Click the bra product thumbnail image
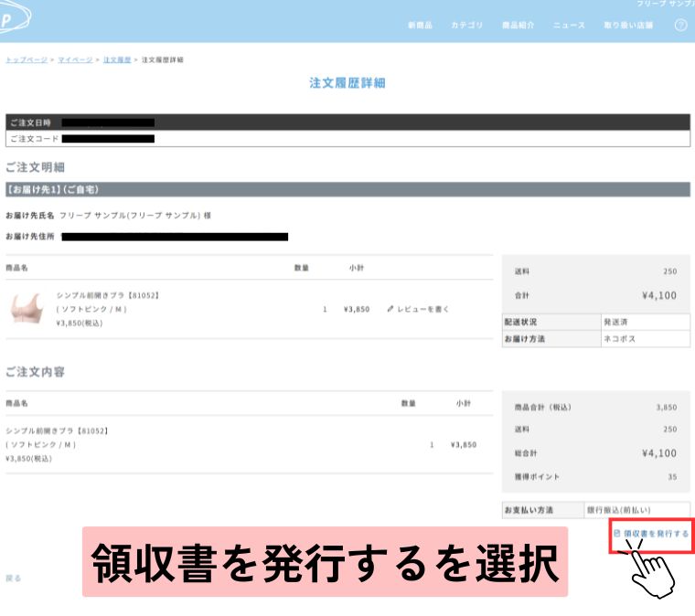 27,309
